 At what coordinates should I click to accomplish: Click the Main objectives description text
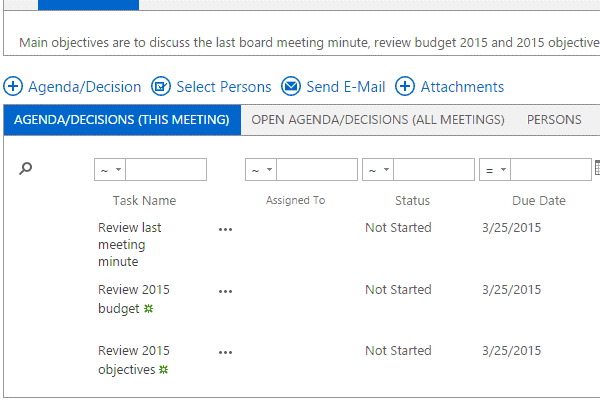[309, 42]
